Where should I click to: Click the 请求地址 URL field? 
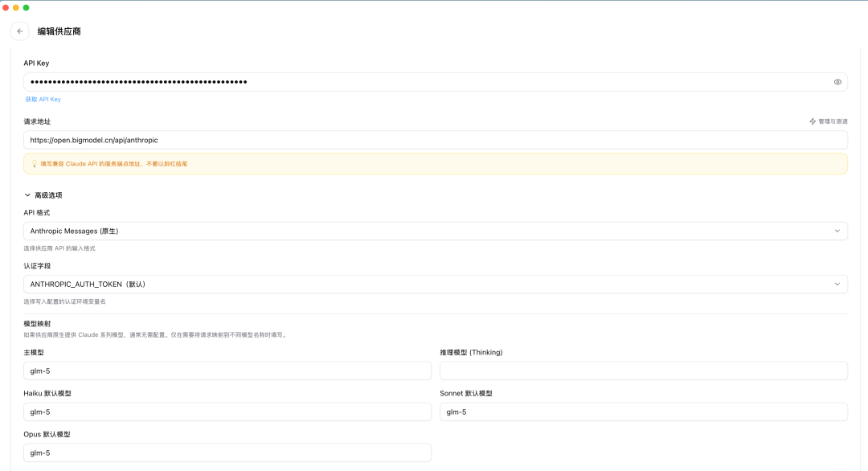[435, 140]
